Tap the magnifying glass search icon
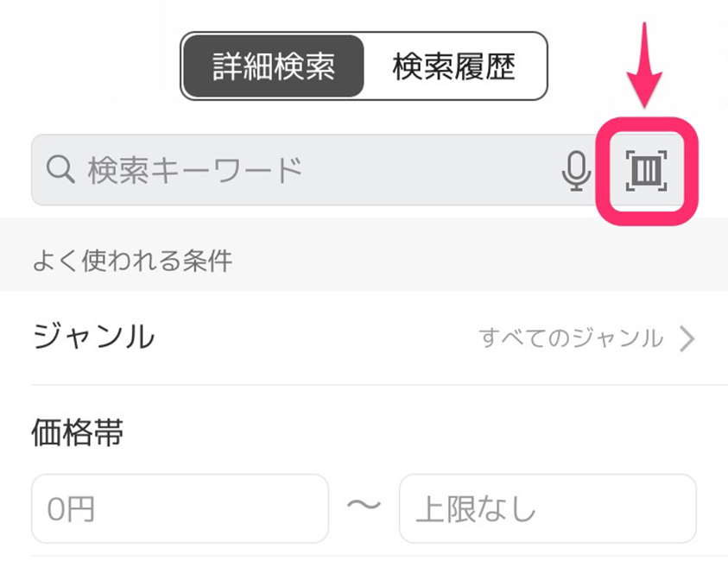This screenshot has height=561, width=728. [60, 169]
